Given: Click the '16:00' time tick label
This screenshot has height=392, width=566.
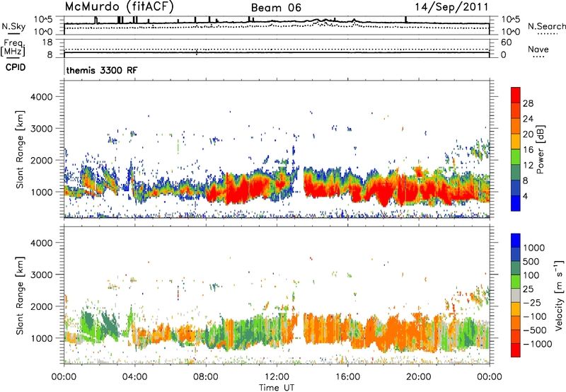Looking at the screenshot, I should 347,377.
